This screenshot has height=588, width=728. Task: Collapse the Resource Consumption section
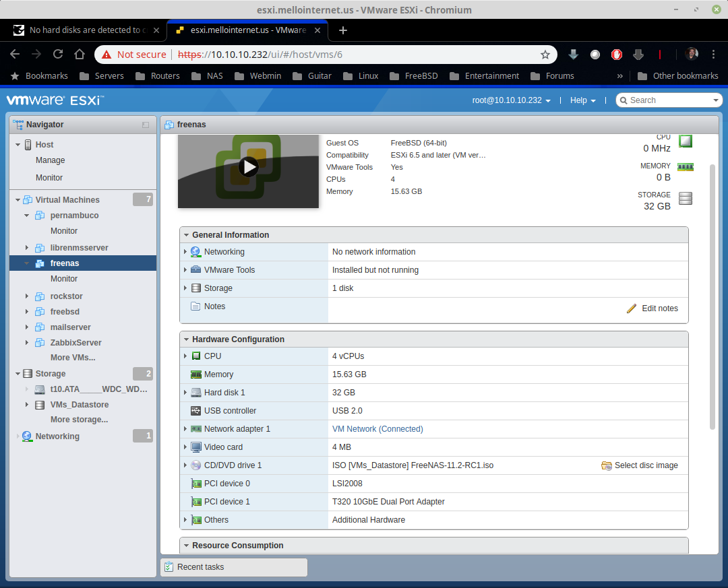click(x=186, y=546)
